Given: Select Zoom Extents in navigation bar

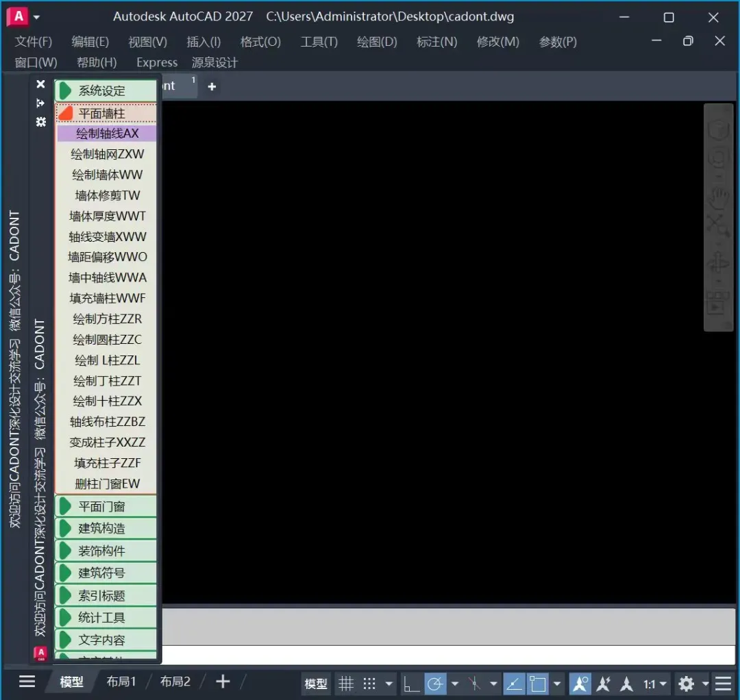Looking at the screenshot, I should click(x=718, y=225).
